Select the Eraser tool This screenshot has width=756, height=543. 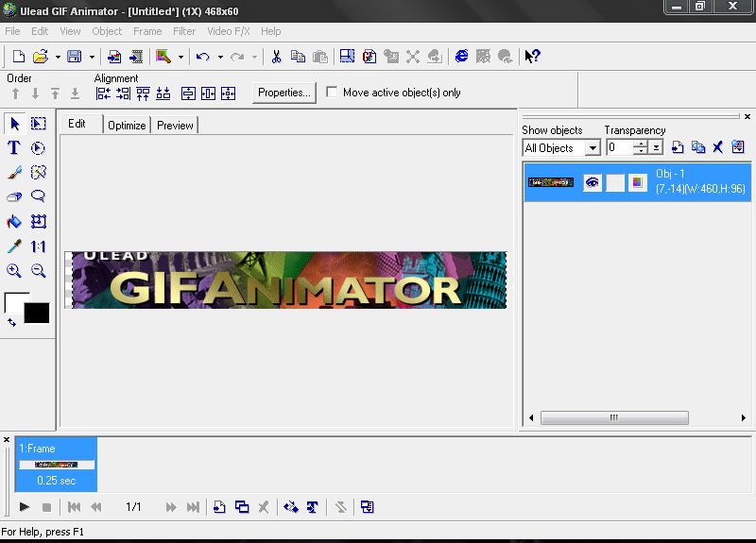14,196
